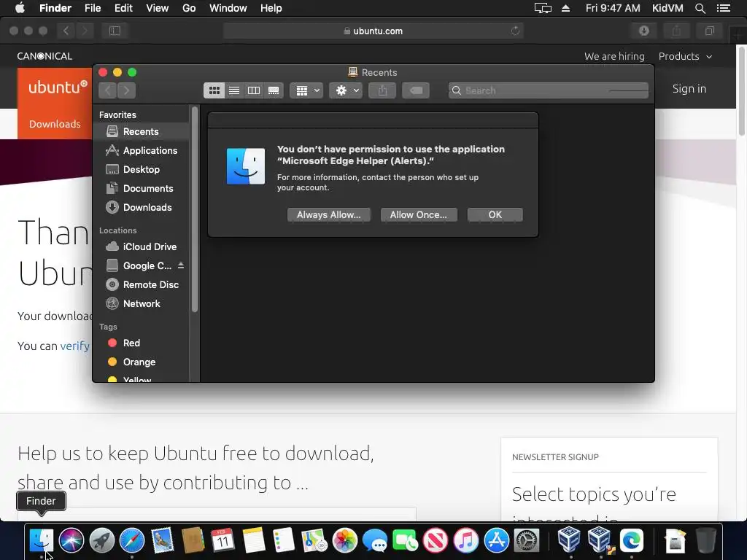Image resolution: width=747 pixels, height=560 pixels.
Task: Open Contacts book icon in Dock
Action: click(193, 540)
